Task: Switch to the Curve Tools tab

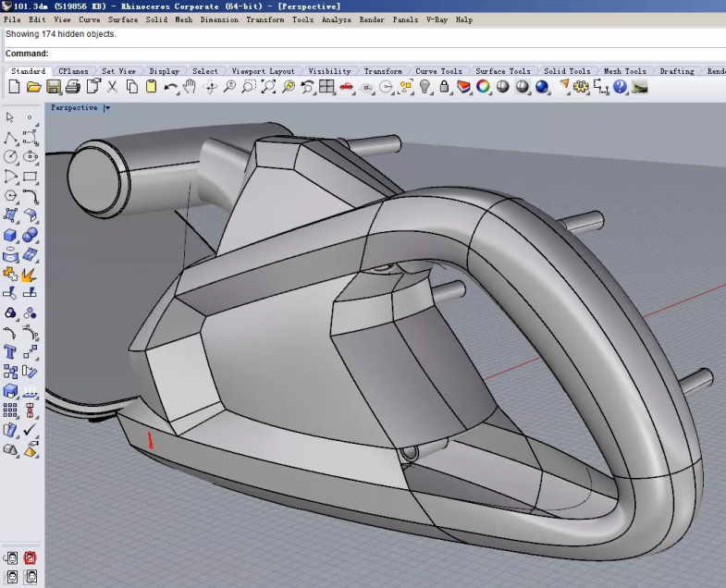Action: point(438,71)
